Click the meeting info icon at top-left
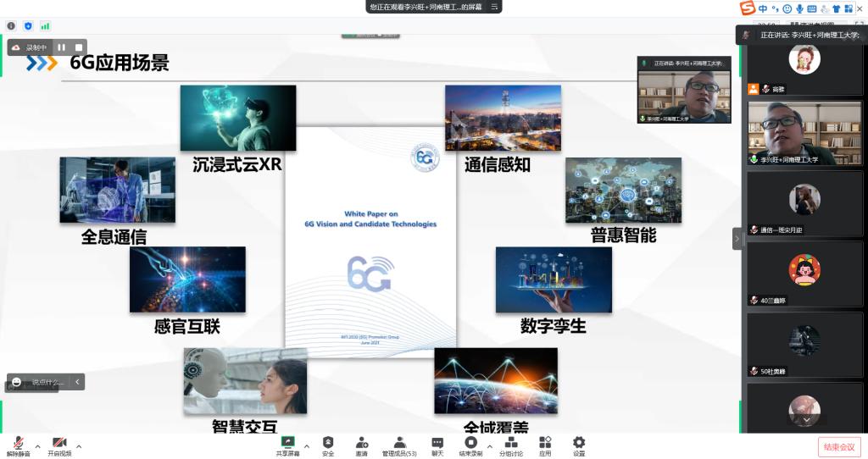This screenshot has width=868, height=459. [11, 26]
